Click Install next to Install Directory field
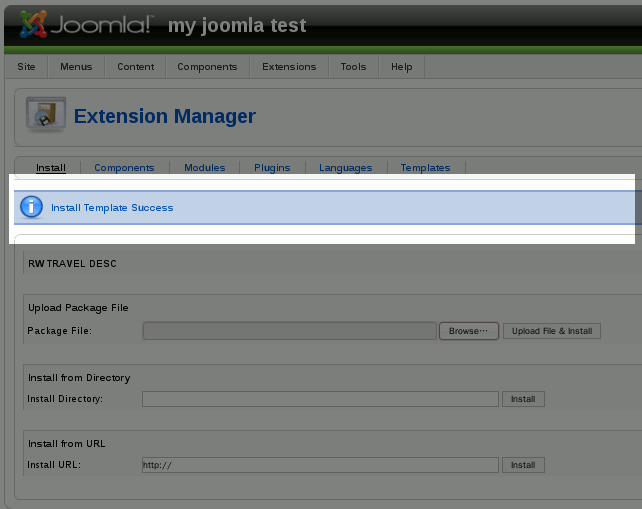This screenshot has height=509, width=642. (x=523, y=399)
